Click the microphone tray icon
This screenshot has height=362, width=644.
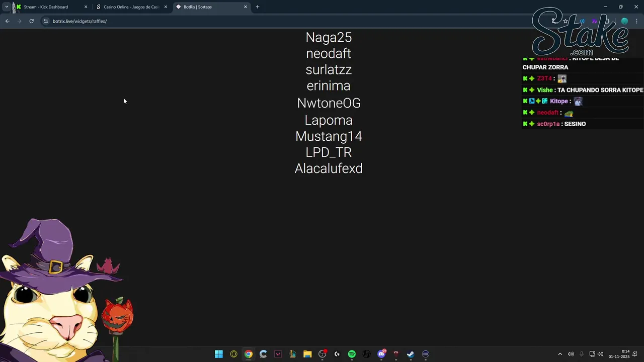pyautogui.click(x=582, y=354)
